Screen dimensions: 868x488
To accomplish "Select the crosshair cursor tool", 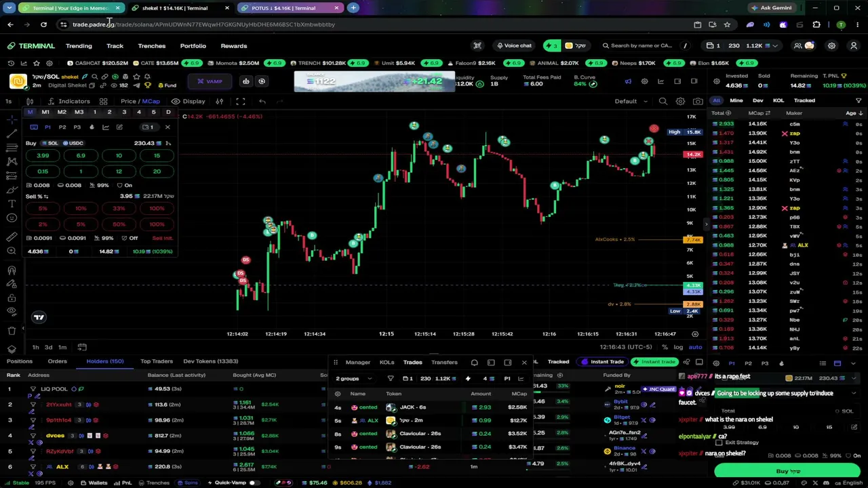I will click(12, 119).
